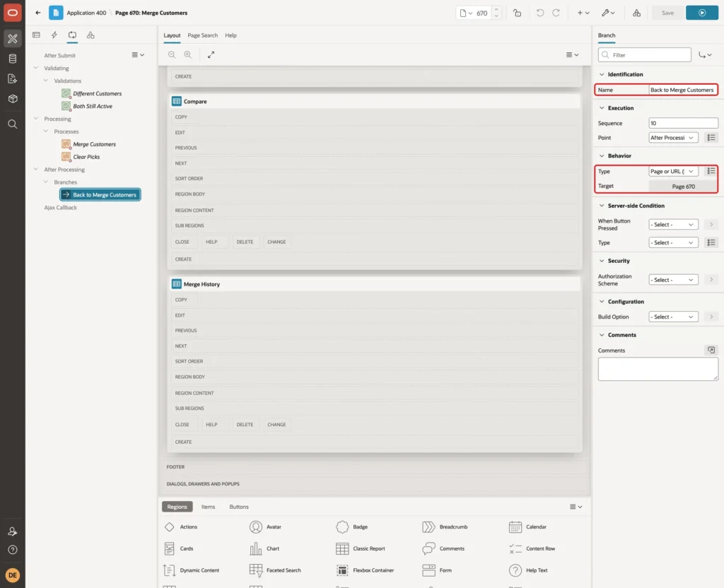Open the DE user avatar menu

(13, 575)
